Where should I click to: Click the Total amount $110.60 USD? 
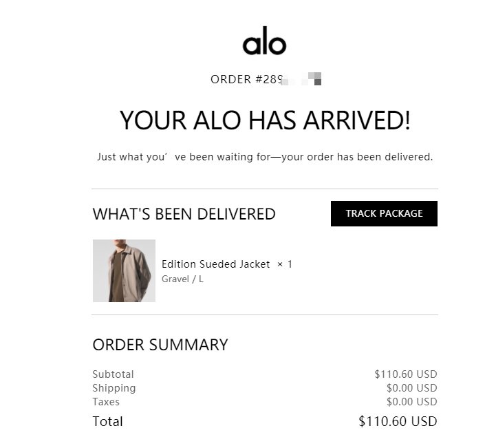point(398,421)
